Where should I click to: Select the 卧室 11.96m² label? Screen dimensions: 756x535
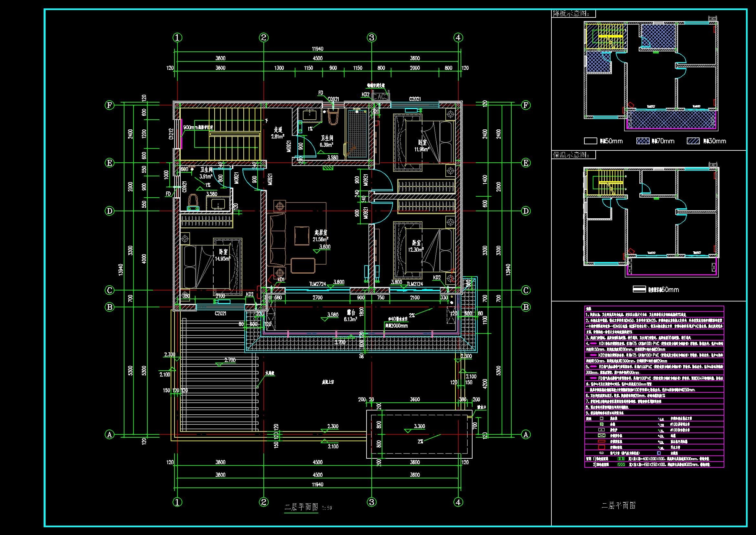pyautogui.click(x=422, y=146)
